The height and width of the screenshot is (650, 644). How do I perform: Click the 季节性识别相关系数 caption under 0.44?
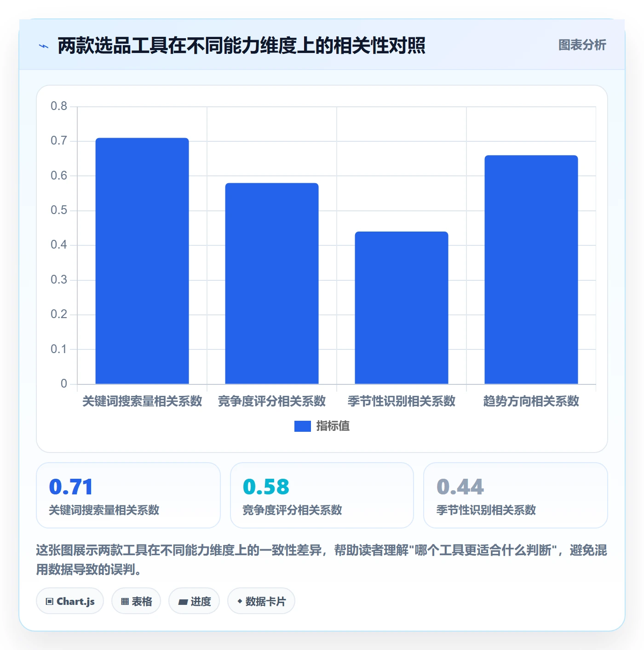[486, 510]
